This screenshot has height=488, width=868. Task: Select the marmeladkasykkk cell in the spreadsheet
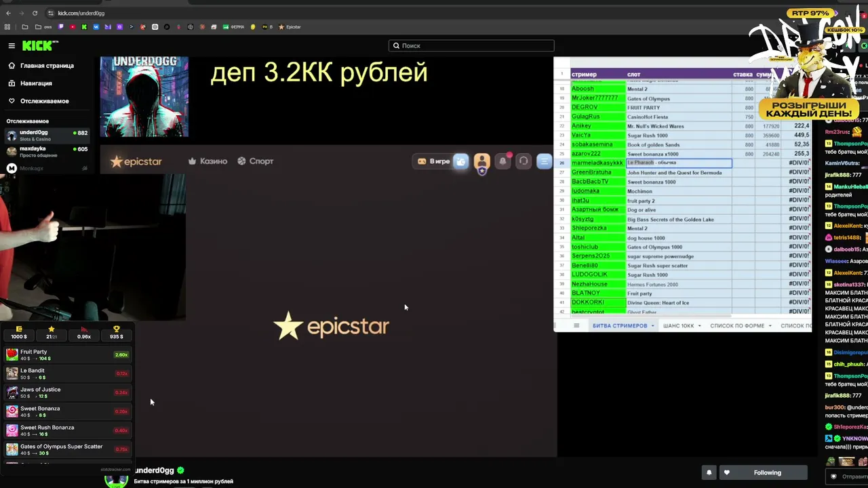click(597, 163)
